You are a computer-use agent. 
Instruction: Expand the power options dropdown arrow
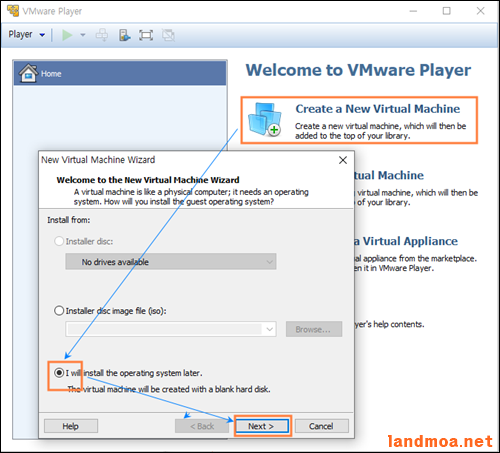click(x=83, y=35)
